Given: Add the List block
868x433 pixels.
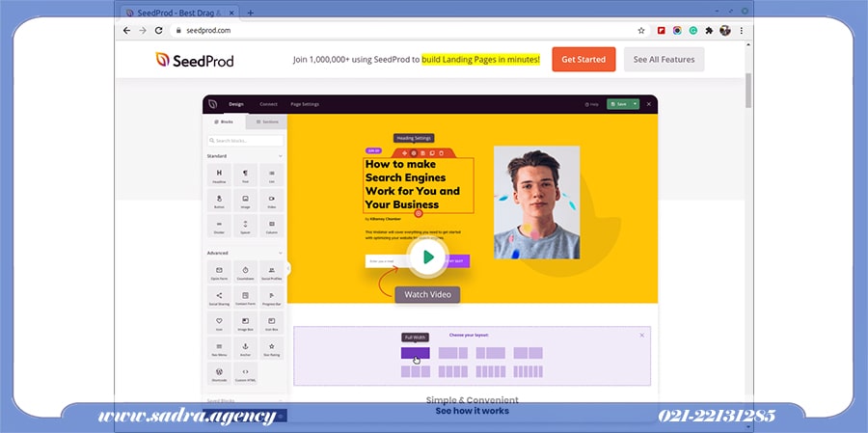Looking at the screenshot, I should click(271, 175).
